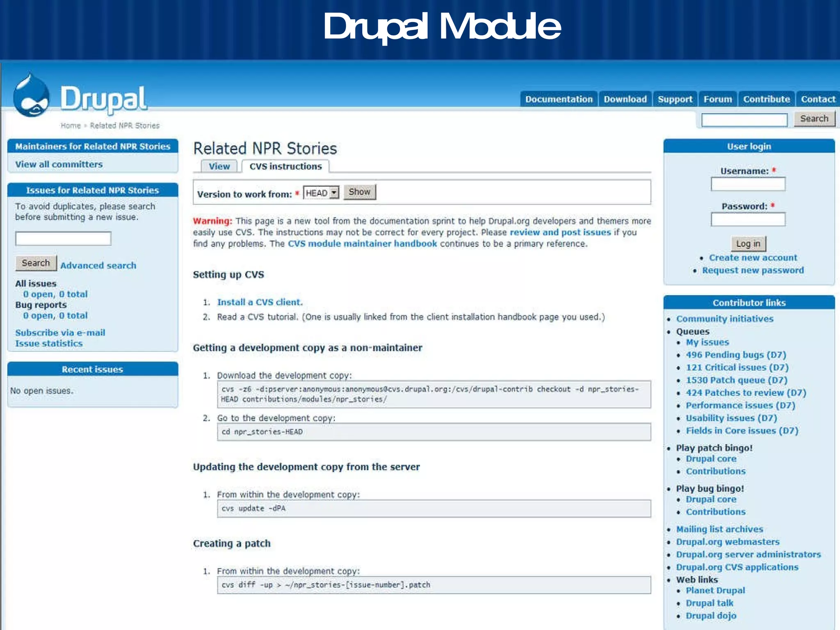Open CVS module maintainer handbook link
Image resolution: width=840 pixels, height=630 pixels.
362,244
